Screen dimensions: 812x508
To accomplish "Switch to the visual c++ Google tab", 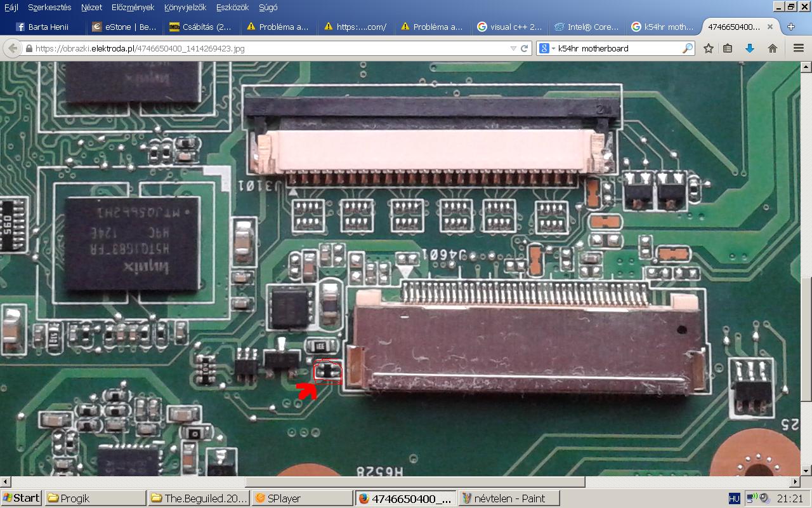I will click(510, 27).
